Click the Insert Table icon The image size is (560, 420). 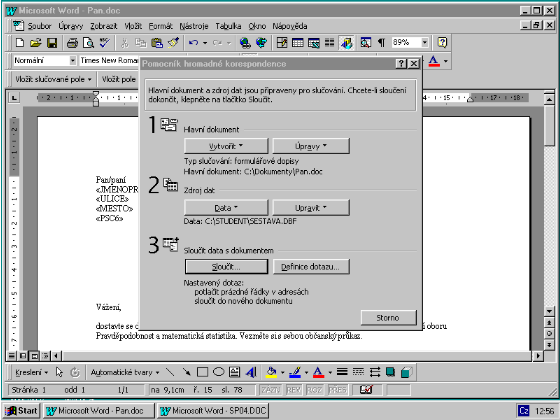click(298, 43)
